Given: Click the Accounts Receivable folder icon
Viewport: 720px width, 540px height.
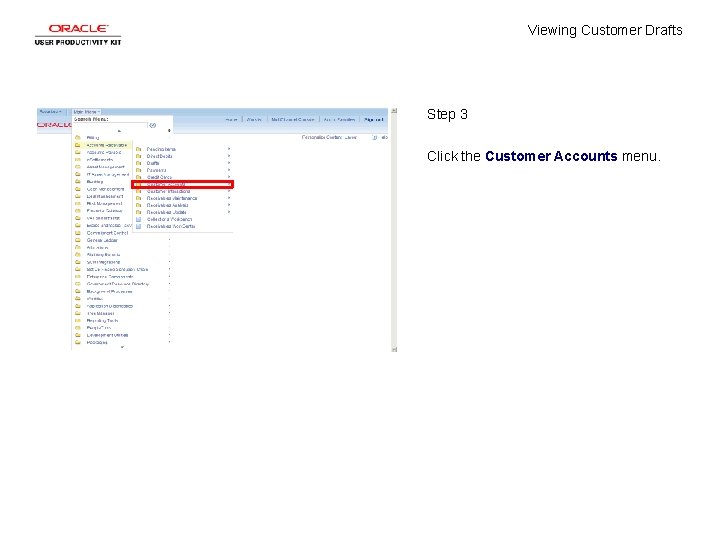Looking at the screenshot, I should pos(78,145).
